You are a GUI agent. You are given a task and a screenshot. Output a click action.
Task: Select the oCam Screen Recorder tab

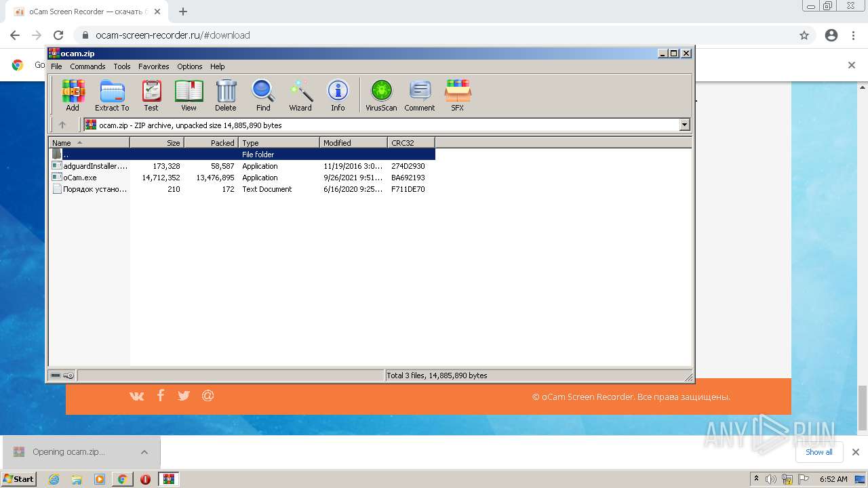click(x=85, y=12)
